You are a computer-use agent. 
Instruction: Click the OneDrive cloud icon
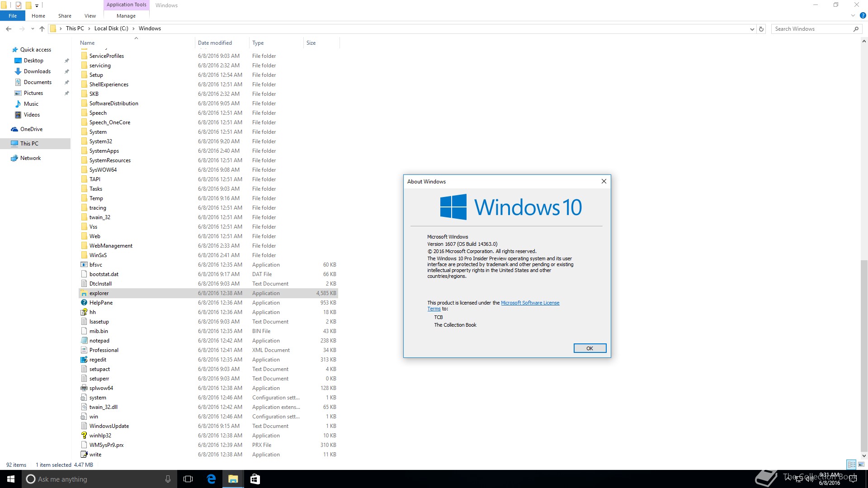tap(14, 129)
